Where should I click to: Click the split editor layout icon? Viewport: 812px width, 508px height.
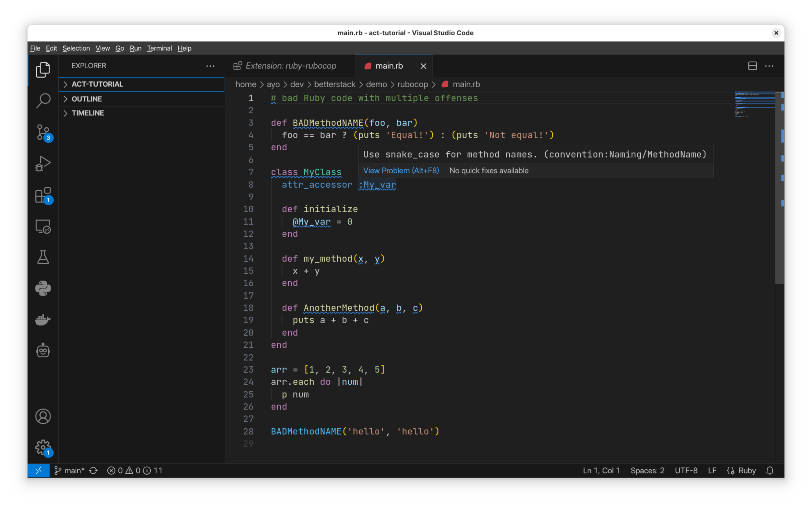coord(752,66)
